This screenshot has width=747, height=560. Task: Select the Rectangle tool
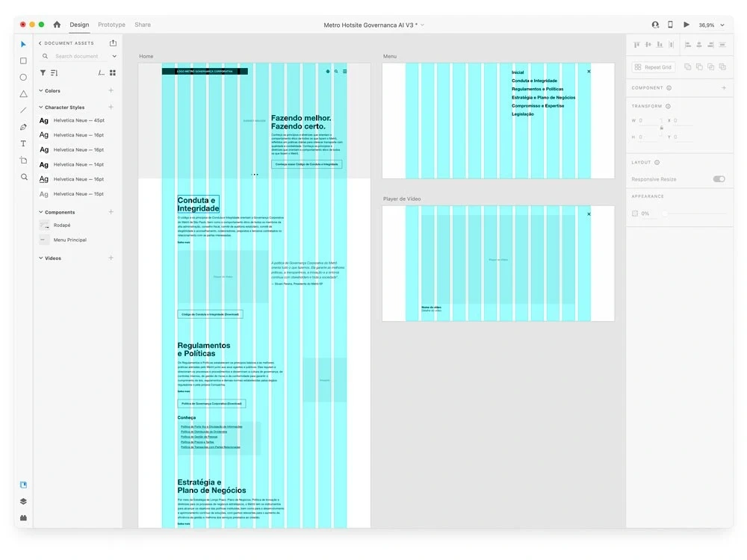(x=23, y=61)
